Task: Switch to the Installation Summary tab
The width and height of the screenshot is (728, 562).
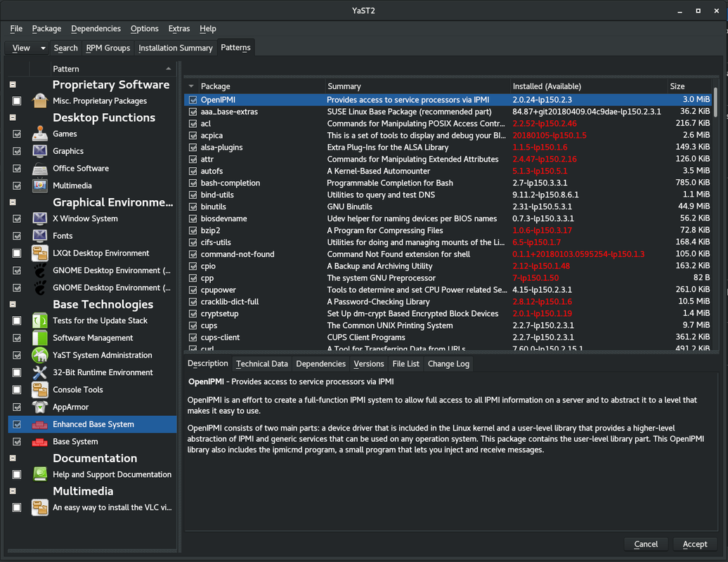Action: (176, 48)
